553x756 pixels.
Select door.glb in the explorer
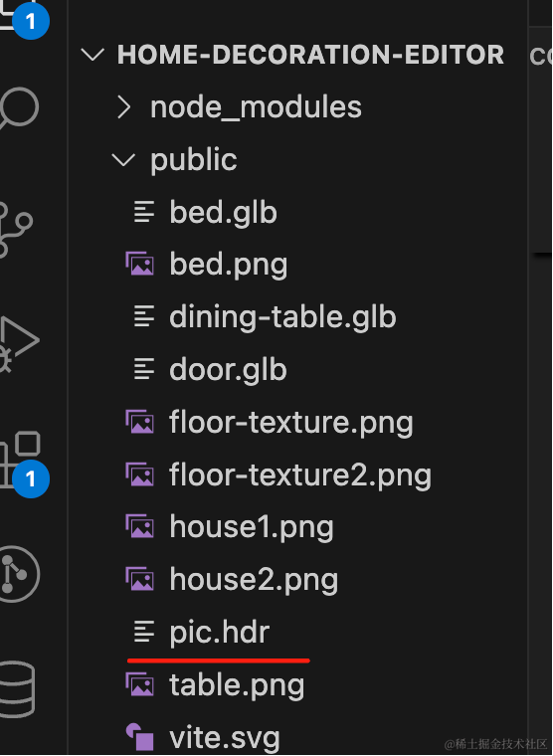tap(228, 370)
